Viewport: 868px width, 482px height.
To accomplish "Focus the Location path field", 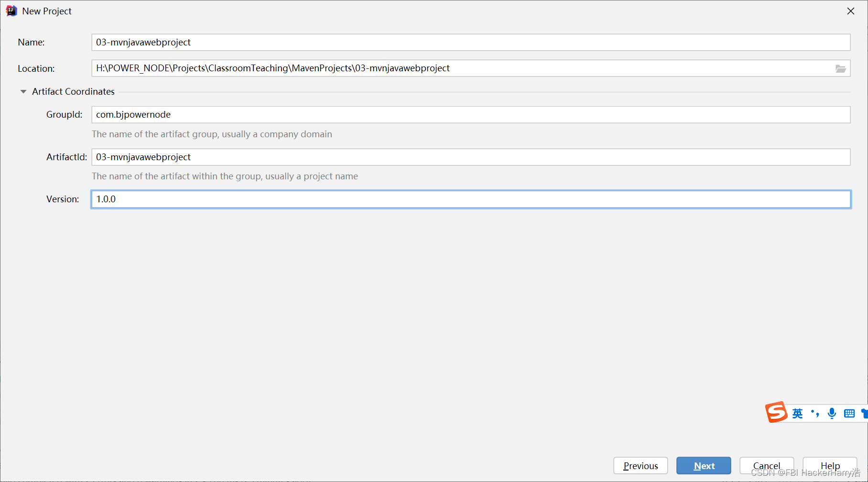I will click(461, 68).
